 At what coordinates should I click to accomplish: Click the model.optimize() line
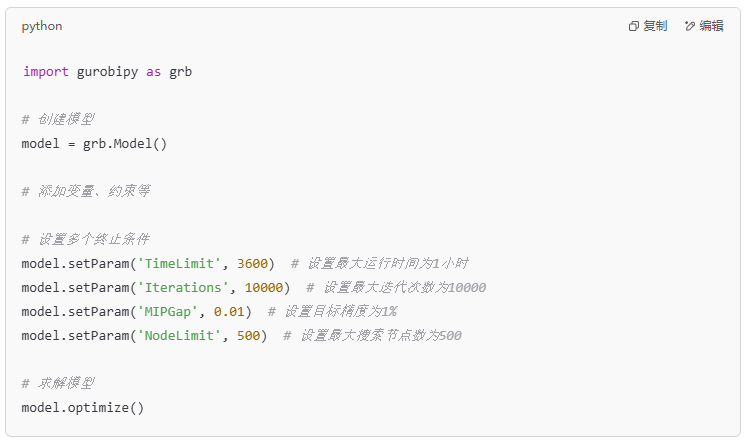[83, 408]
